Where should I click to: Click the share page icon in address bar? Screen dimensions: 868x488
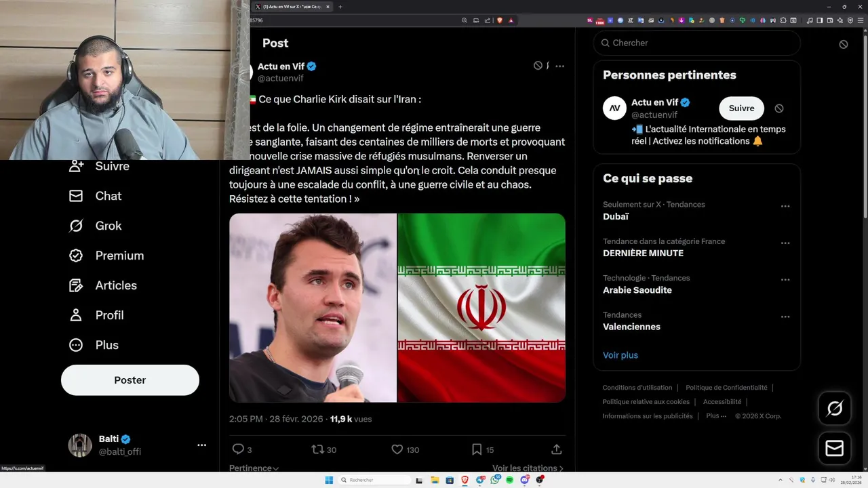pos(487,20)
